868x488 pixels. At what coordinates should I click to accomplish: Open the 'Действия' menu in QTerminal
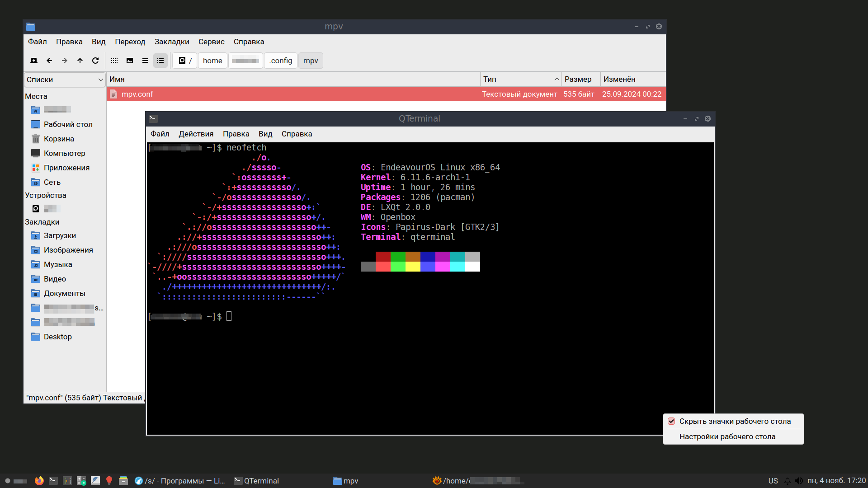point(196,134)
